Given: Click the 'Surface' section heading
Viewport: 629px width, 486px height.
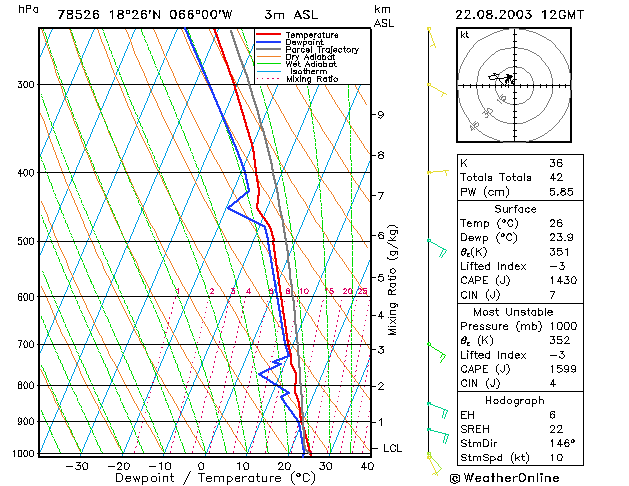Looking at the screenshot, I should [515, 209].
